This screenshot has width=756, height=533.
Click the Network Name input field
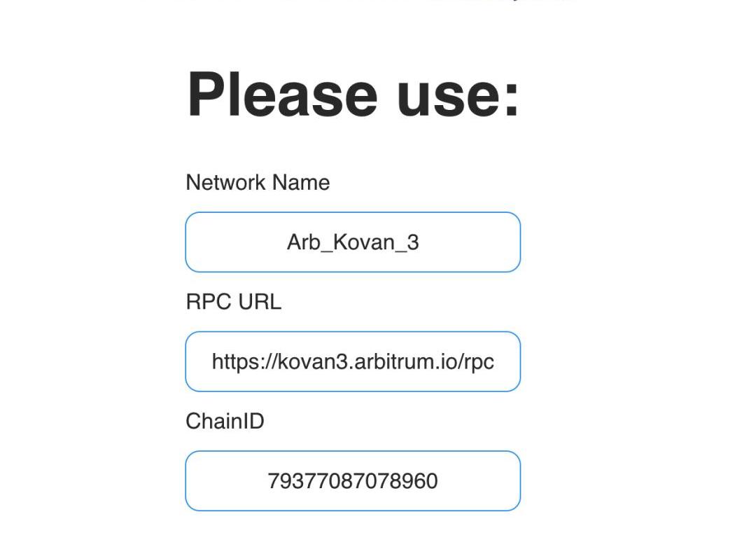point(353,242)
